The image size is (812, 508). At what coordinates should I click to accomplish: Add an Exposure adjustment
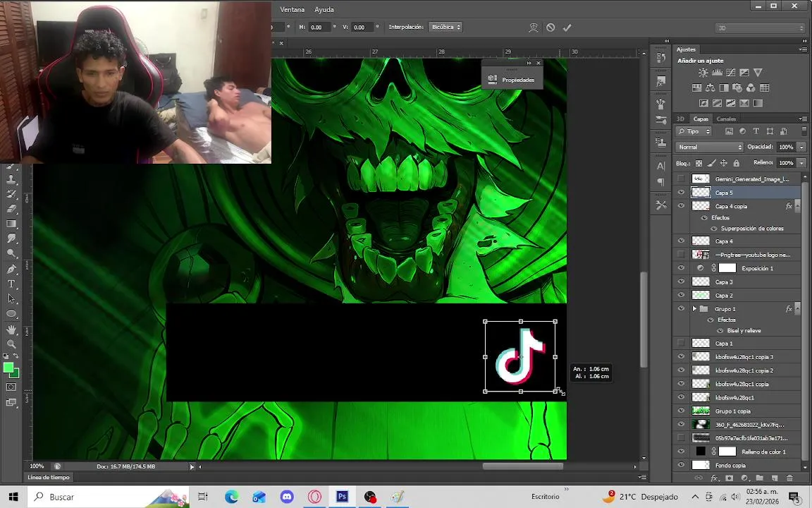pos(744,73)
